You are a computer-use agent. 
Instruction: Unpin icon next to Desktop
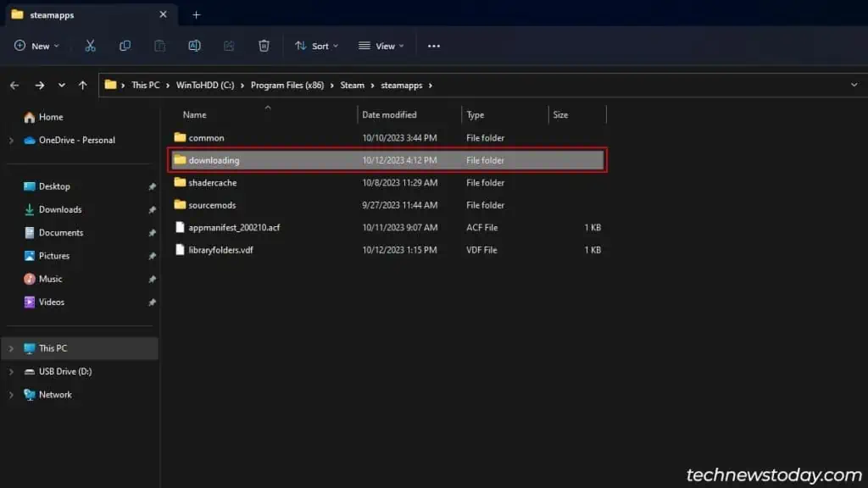click(x=152, y=187)
